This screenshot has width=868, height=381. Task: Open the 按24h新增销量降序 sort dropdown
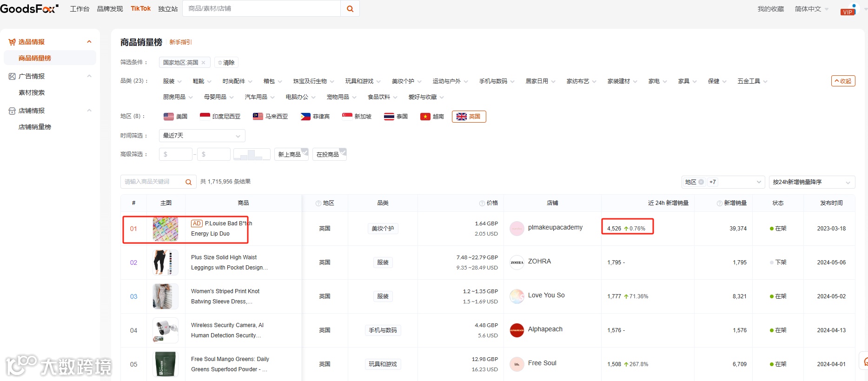coord(812,182)
